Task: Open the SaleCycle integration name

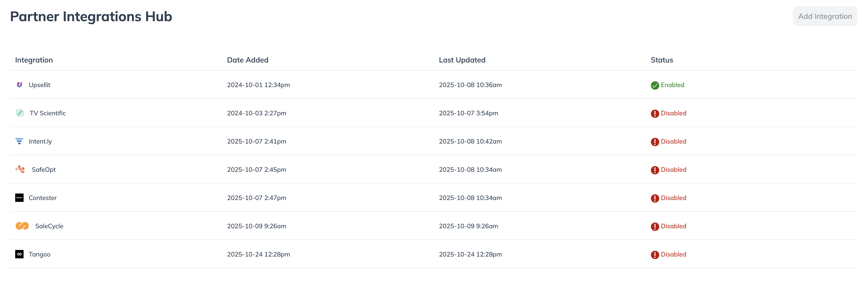Action: click(49, 226)
